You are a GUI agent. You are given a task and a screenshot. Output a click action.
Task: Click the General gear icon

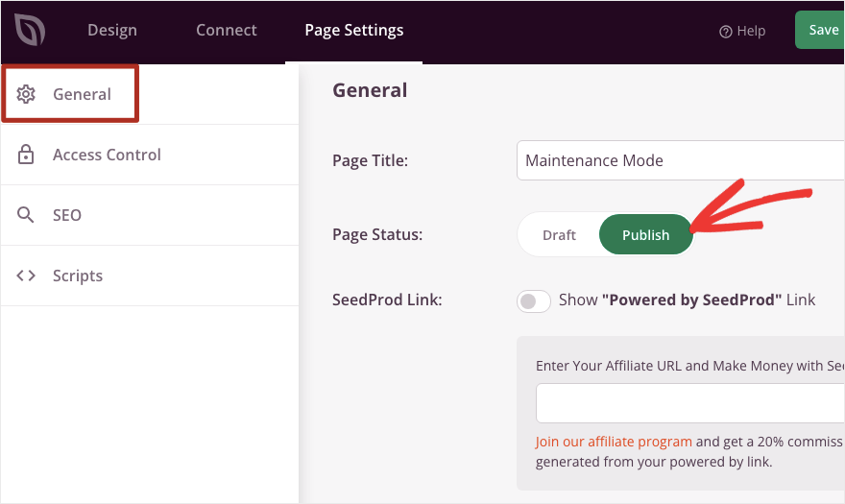25,94
